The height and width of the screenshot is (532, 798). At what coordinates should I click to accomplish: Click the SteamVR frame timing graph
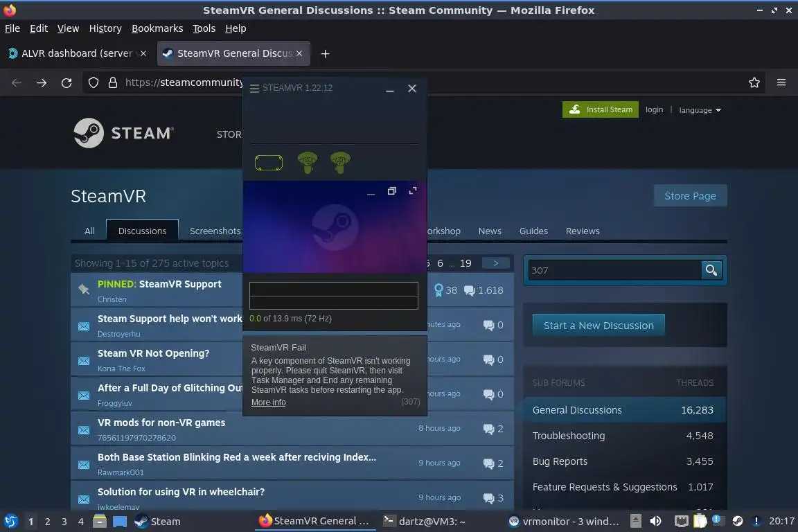point(334,296)
